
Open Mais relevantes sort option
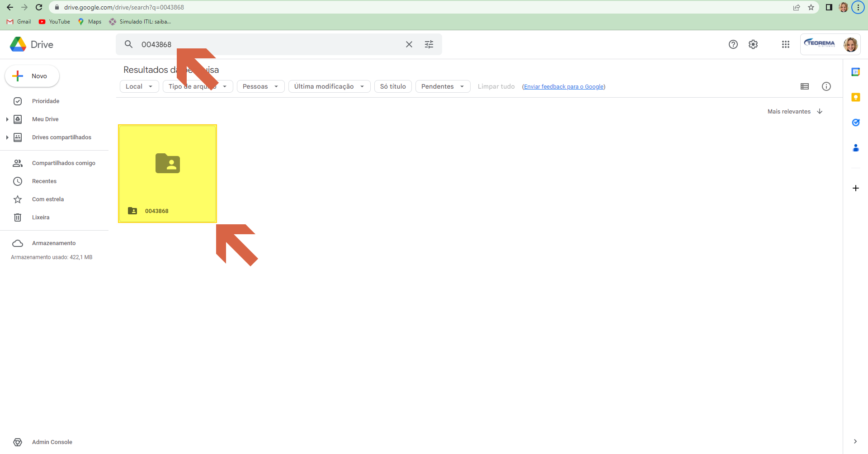[x=789, y=112]
